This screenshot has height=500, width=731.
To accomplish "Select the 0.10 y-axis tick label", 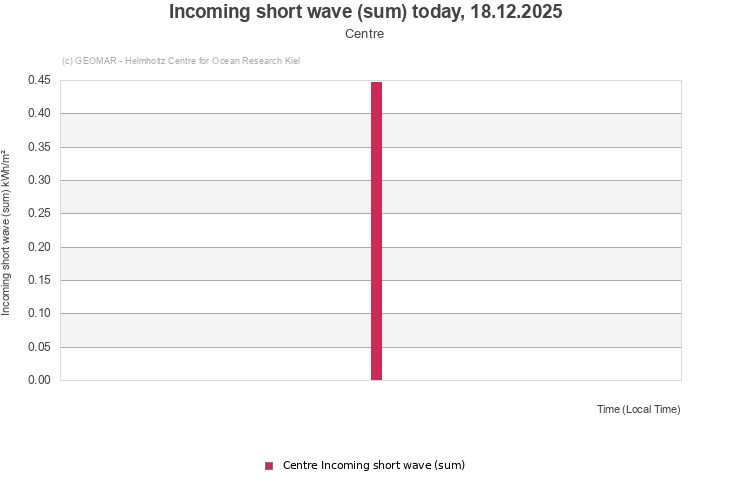I will pyautogui.click(x=39, y=313).
